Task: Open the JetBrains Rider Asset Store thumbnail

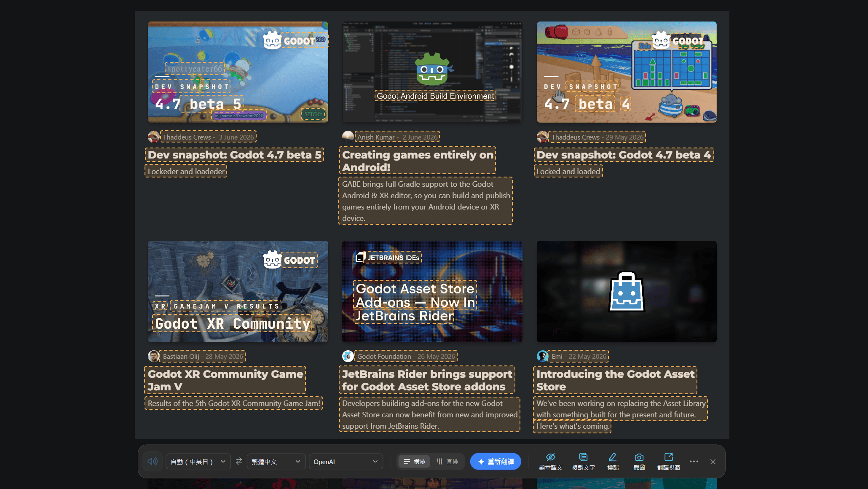Action: point(432,291)
